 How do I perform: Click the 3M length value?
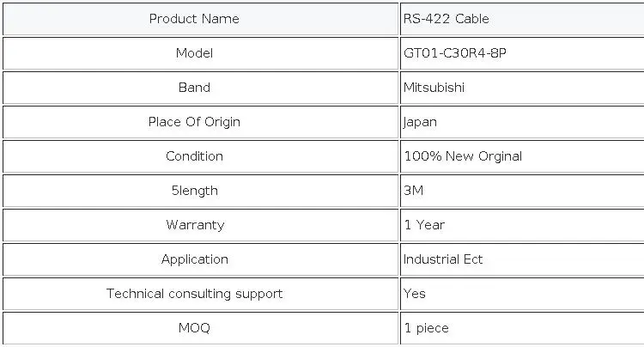pyautogui.click(x=414, y=191)
